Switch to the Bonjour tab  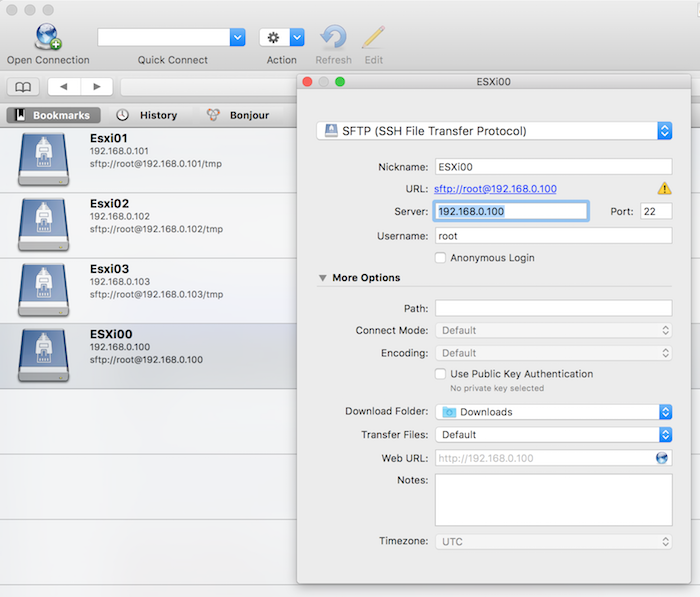coord(238,115)
